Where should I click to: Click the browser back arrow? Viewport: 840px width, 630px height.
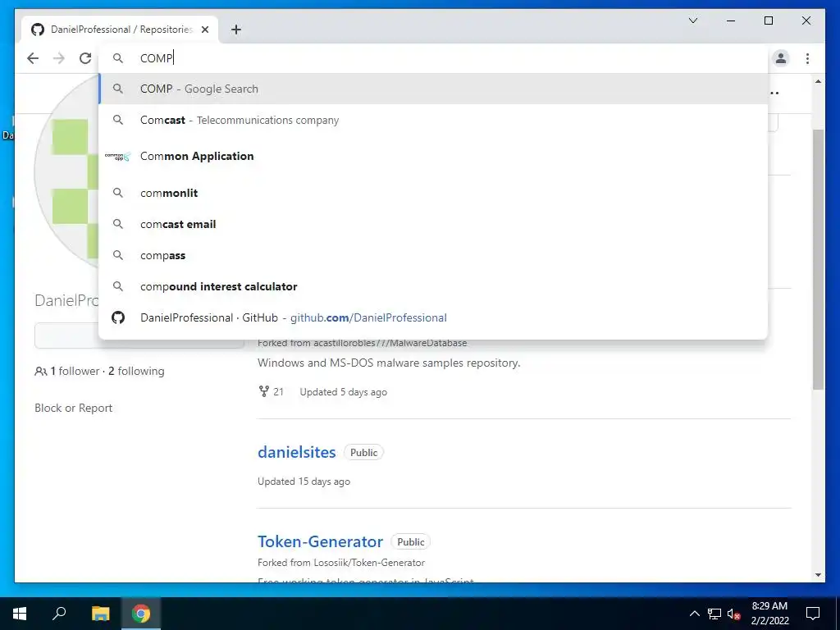tap(33, 58)
